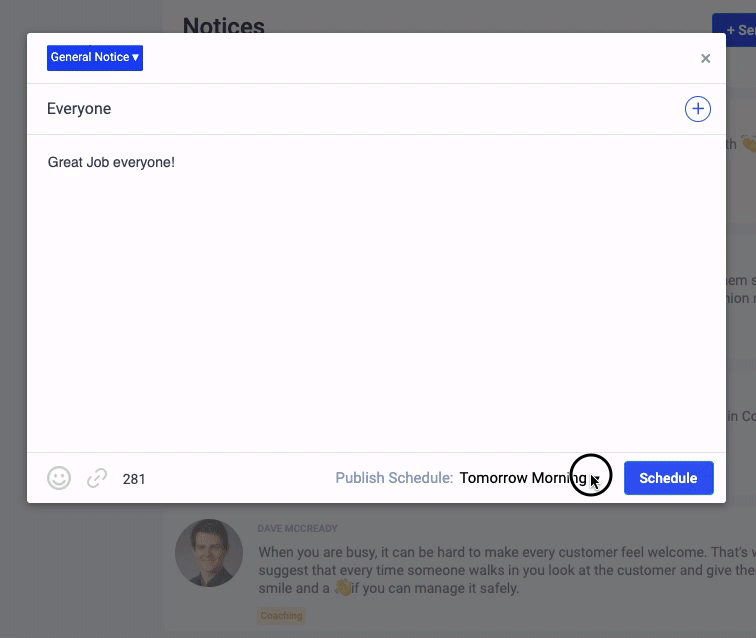The height and width of the screenshot is (638, 756).
Task: Click the Notices page heading
Action: tap(224, 26)
